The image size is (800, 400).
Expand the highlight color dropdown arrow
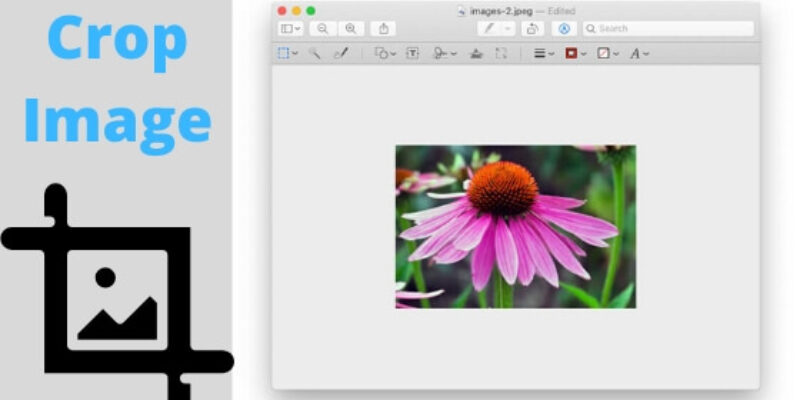coord(508,29)
